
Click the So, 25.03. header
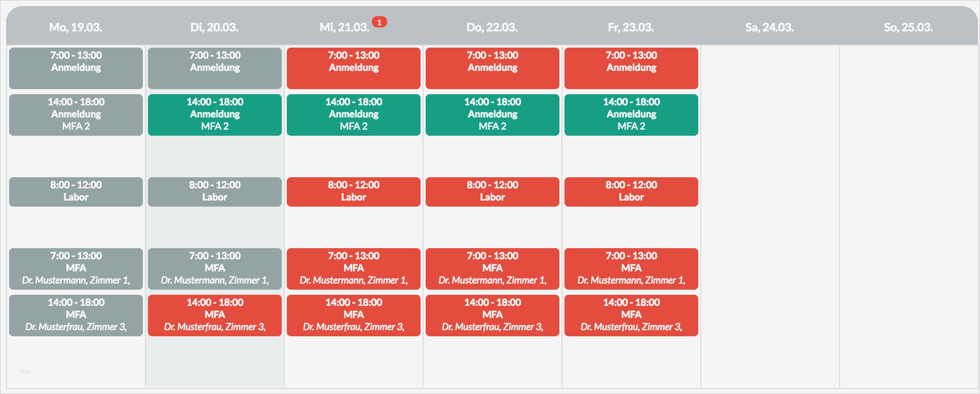pos(908,27)
